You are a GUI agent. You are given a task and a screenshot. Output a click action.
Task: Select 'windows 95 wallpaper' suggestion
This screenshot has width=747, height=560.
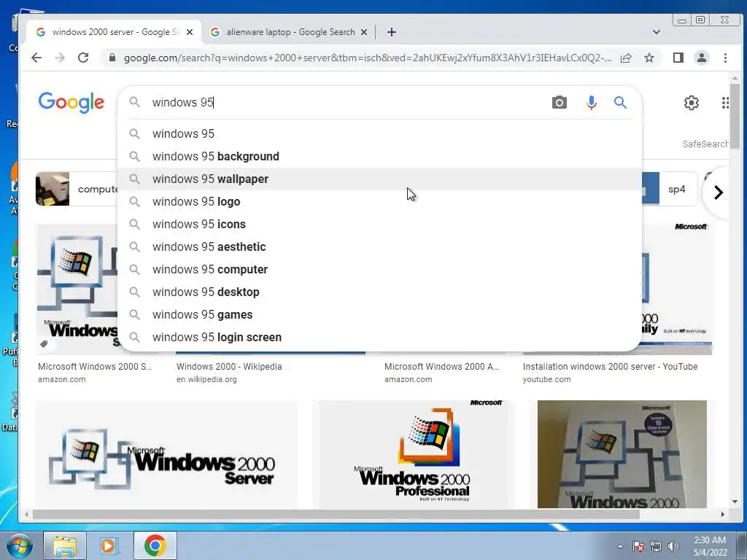(379, 179)
